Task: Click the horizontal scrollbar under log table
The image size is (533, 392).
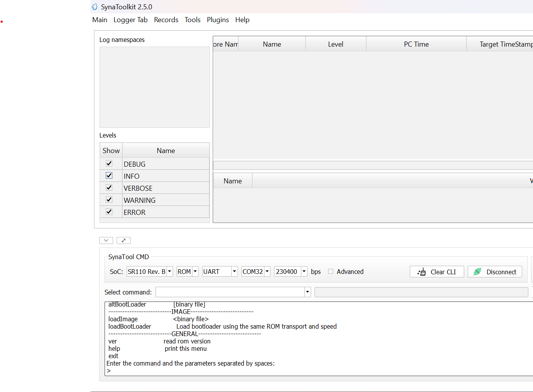Action: tap(373, 165)
